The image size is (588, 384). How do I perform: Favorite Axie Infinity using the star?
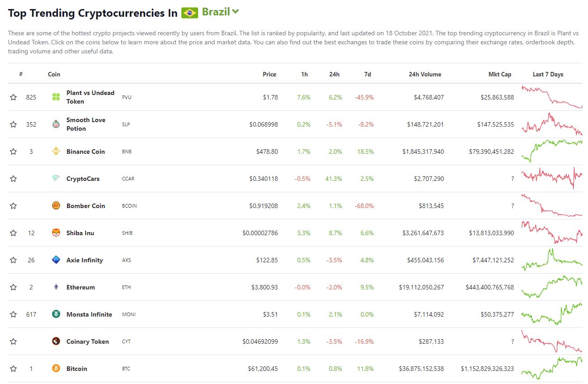(x=14, y=260)
